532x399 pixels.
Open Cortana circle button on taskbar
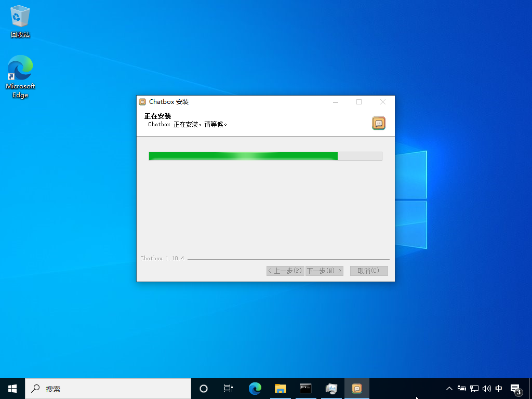click(x=204, y=389)
